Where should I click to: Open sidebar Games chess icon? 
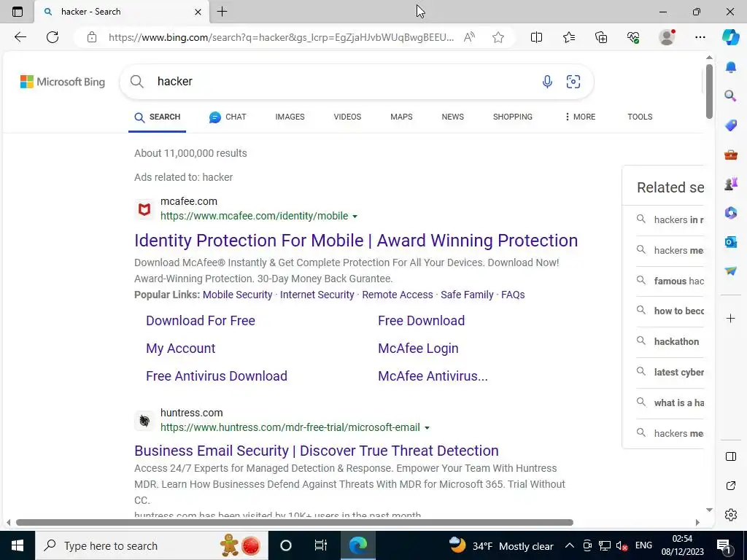731,183
